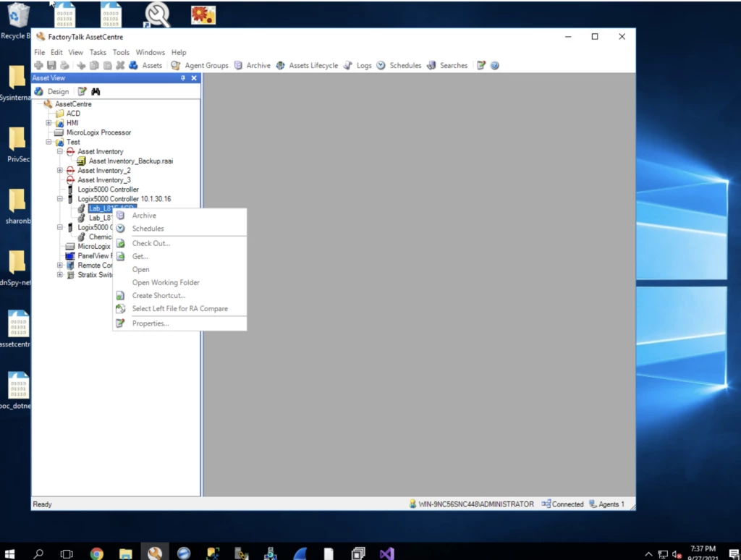The height and width of the screenshot is (560, 741).
Task: Expand the Stratix Switch tree node
Action: point(60,275)
